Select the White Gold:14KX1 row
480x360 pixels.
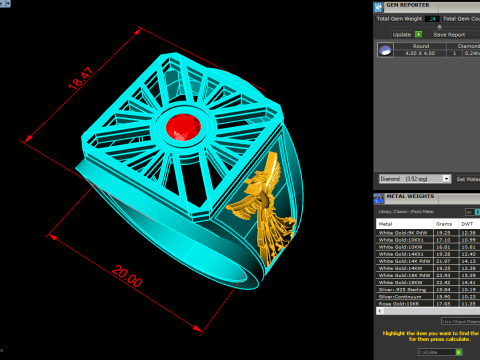pyautogui.click(x=428, y=254)
